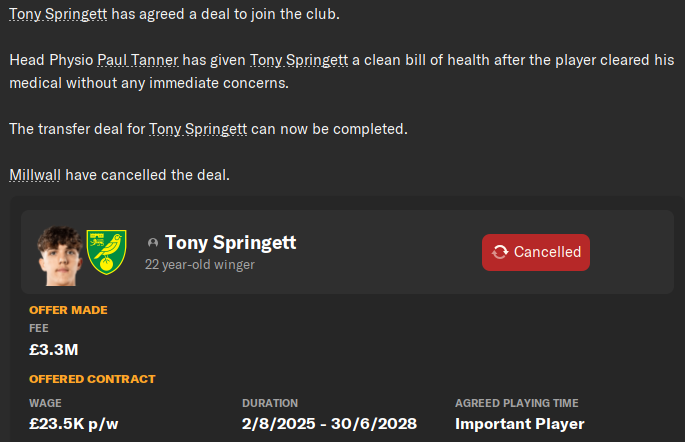Open the Paul Tanner staff link
This screenshot has width=685, height=442.
click(140, 61)
